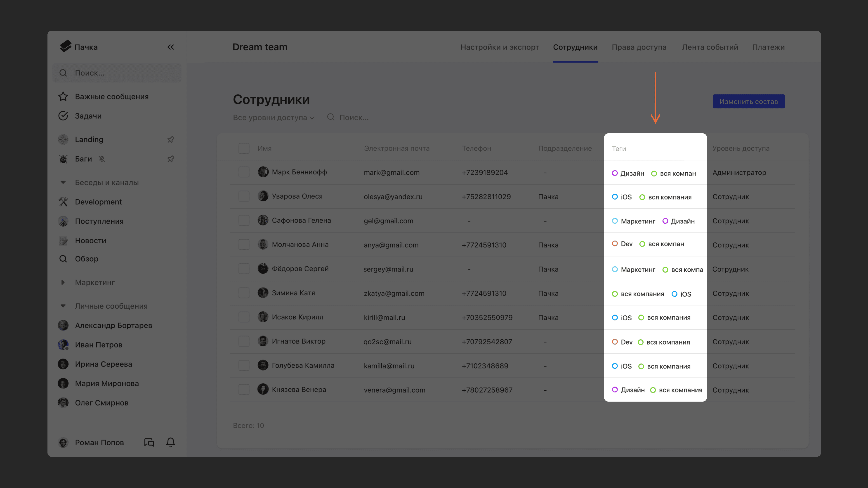Open the Обзор magnifier icon
The width and height of the screenshot is (868, 488).
point(63,259)
